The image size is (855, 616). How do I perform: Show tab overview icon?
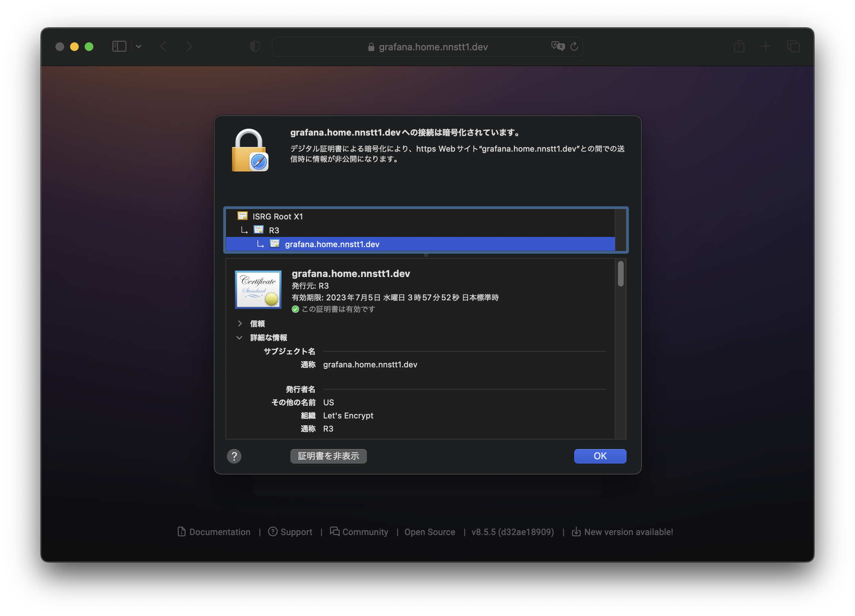tap(793, 46)
